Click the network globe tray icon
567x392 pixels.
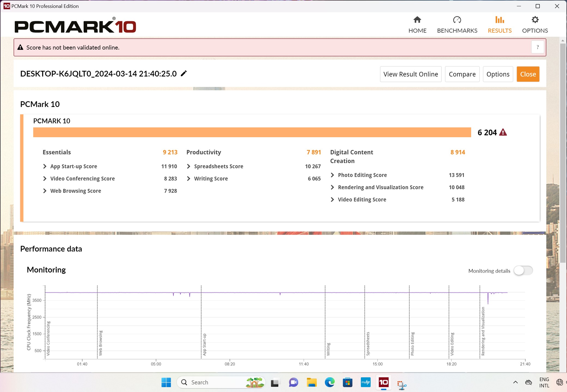click(559, 382)
